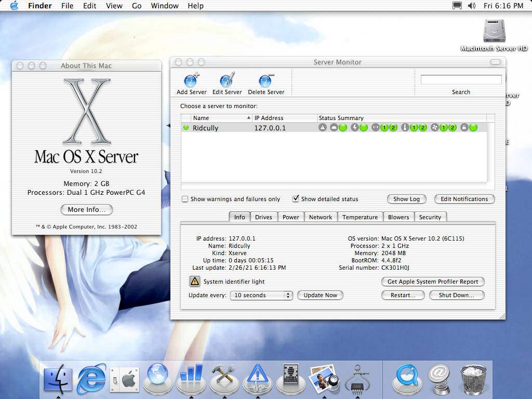Open the Window menu in menu bar
Screen dimensions: 532x399
click(x=164, y=6)
